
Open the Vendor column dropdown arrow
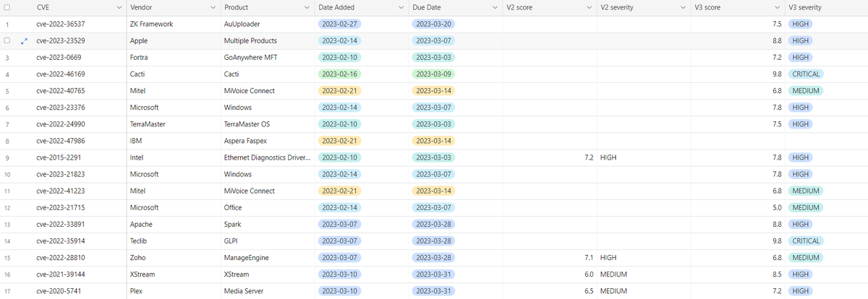(x=213, y=7)
